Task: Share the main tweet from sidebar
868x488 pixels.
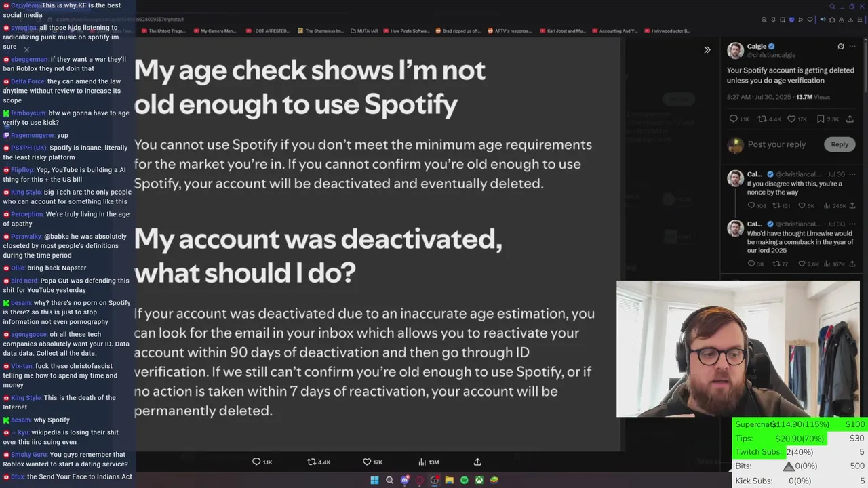Action: pos(850,119)
